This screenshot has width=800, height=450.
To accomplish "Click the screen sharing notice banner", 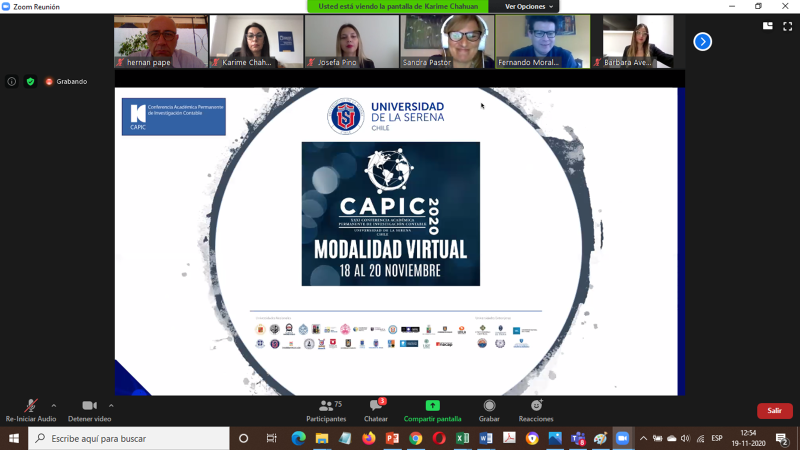I will click(398, 7).
